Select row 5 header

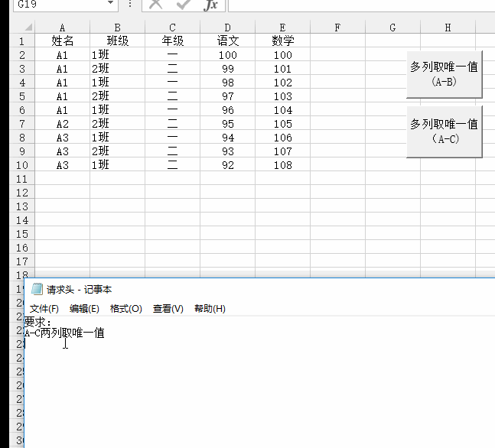[21, 96]
